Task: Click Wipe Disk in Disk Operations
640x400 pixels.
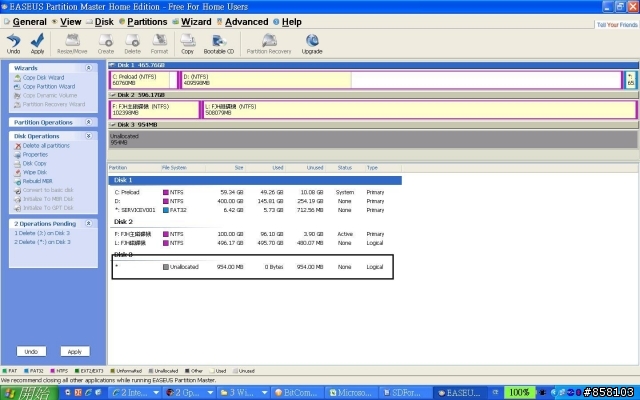Action: (x=31, y=173)
